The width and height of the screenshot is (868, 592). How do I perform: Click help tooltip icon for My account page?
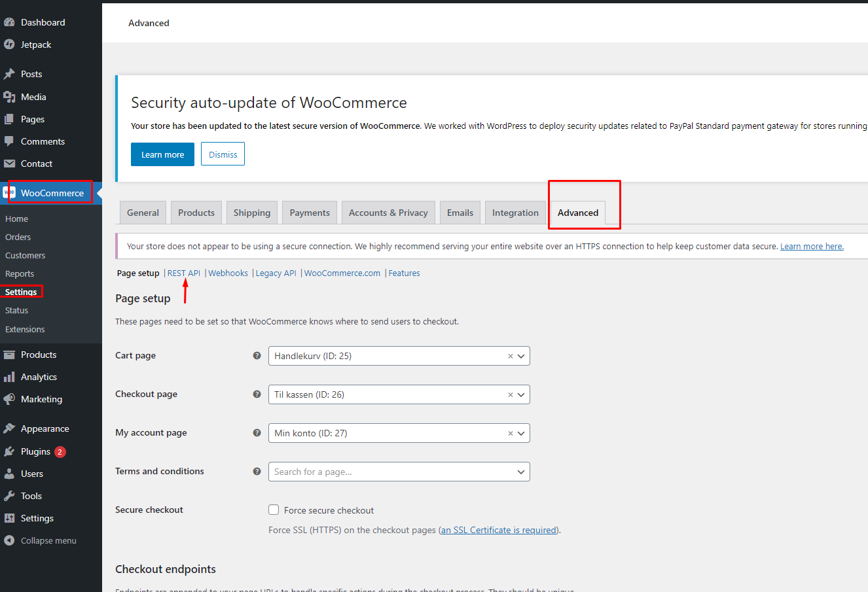point(257,433)
